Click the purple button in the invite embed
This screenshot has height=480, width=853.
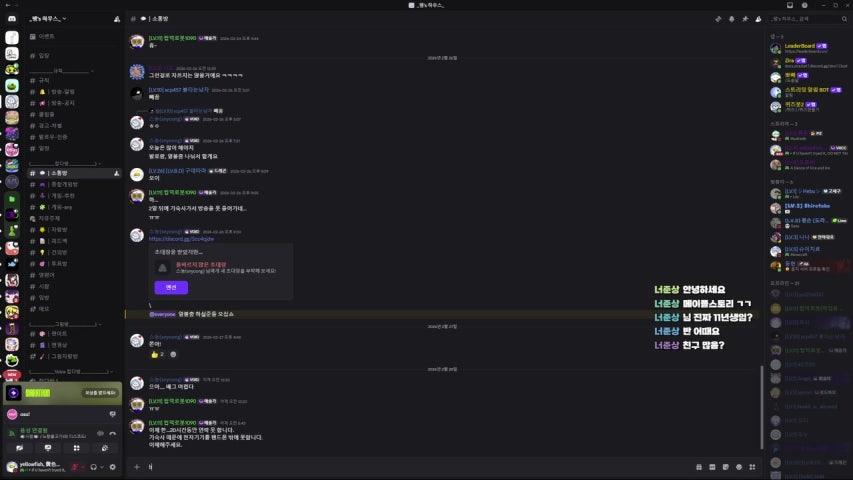click(x=171, y=287)
